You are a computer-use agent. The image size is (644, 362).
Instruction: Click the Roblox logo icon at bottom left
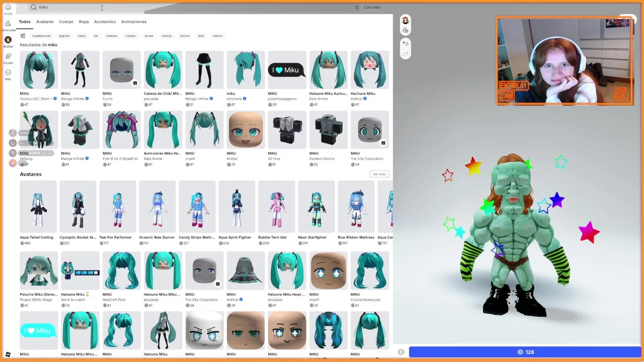(x=8, y=354)
